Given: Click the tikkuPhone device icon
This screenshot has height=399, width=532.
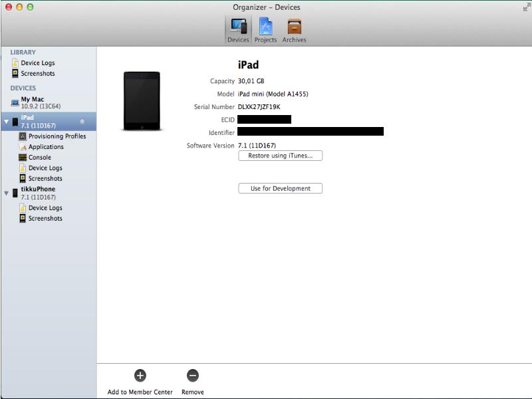Looking at the screenshot, I should (15, 193).
